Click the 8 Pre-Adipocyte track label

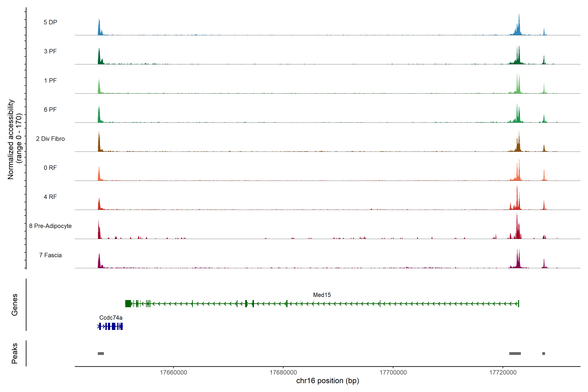point(50,226)
